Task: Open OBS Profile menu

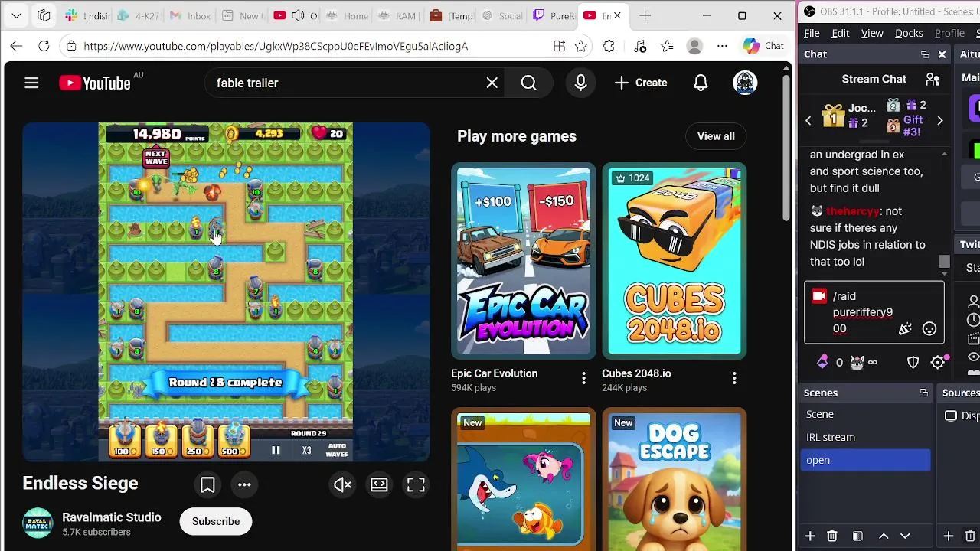Action: (949, 33)
